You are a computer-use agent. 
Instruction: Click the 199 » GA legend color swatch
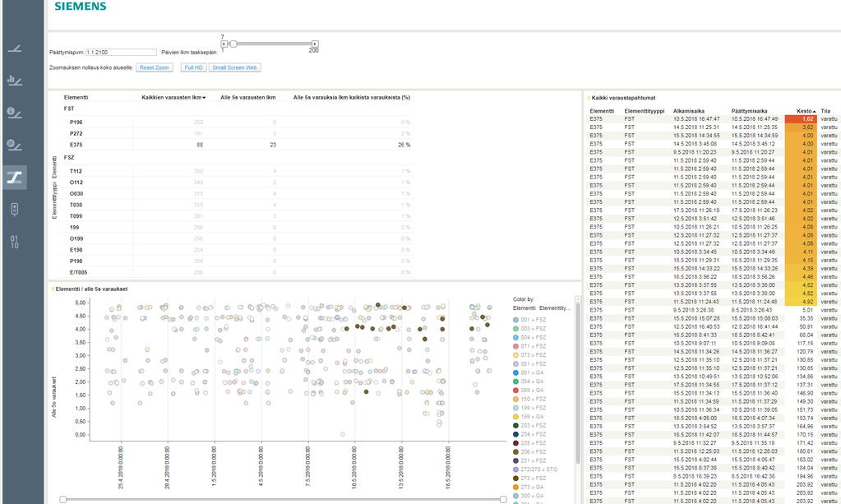coord(516,417)
